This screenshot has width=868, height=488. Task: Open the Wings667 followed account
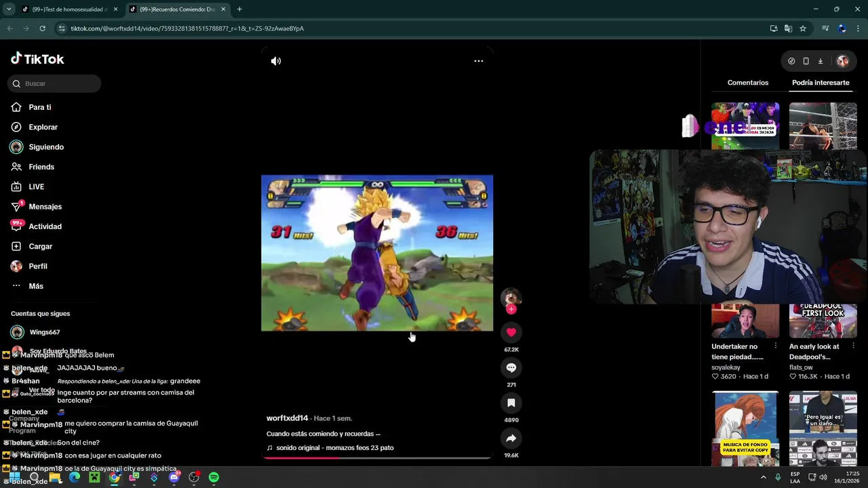click(44, 332)
